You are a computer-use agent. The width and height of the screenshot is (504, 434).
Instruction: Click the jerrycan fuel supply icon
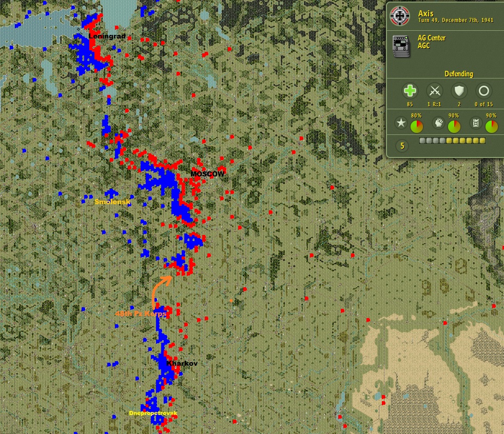click(x=476, y=123)
